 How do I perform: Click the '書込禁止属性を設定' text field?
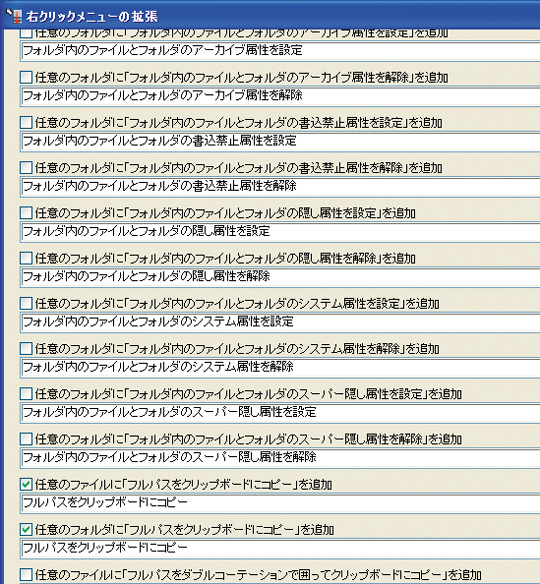point(280,142)
